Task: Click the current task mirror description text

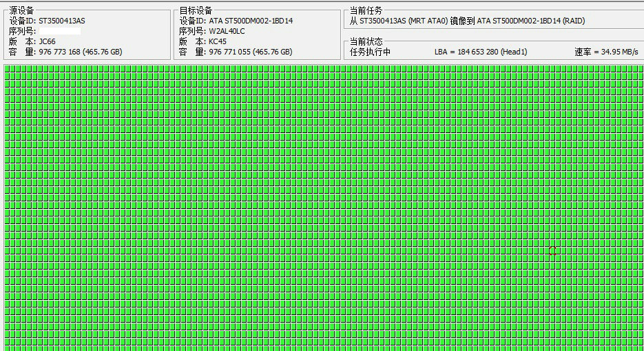Action: coord(467,21)
